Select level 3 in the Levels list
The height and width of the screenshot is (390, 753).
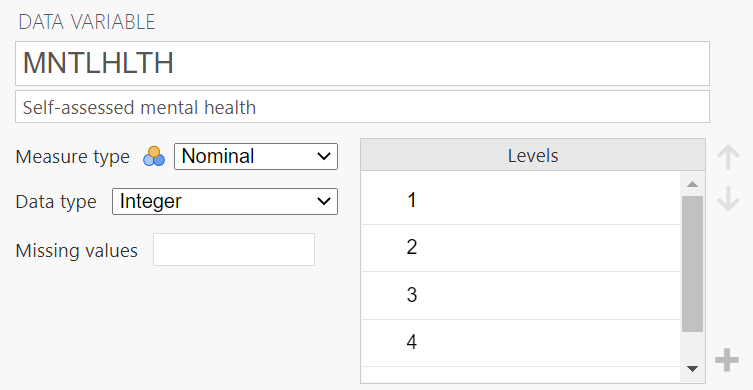pos(521,295)
